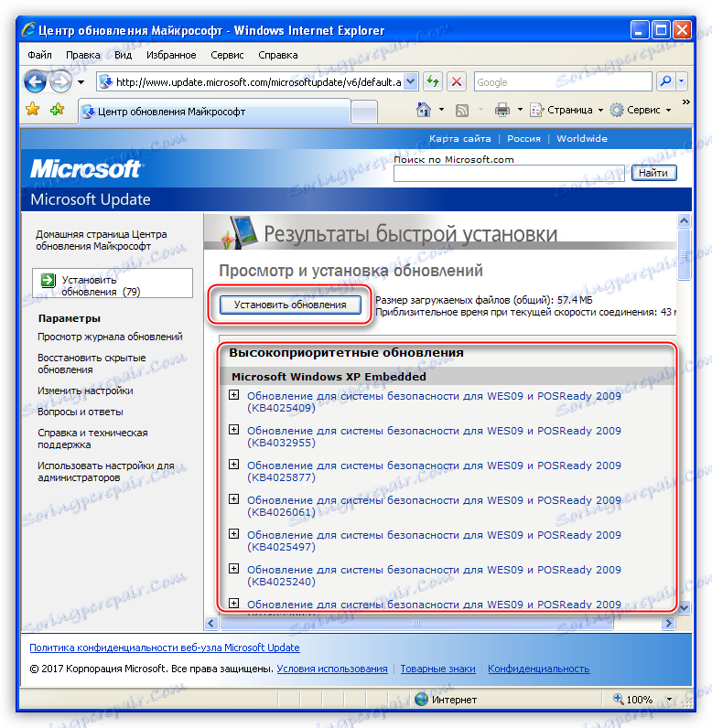Open Вопросы и ответы link

point(81,412)
